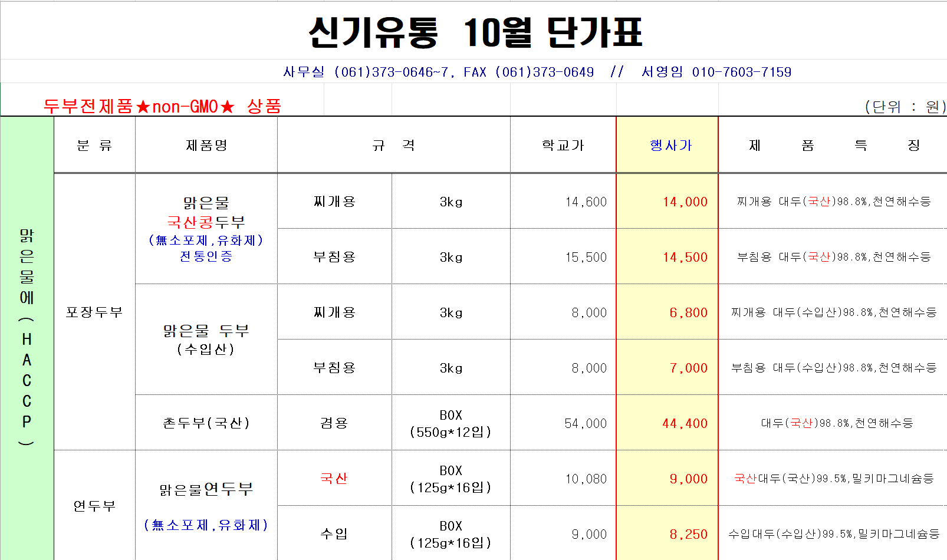
Task: Click the green 맑은물에 (HACCP) vertical cell
Action: click(x=27, y=337)
